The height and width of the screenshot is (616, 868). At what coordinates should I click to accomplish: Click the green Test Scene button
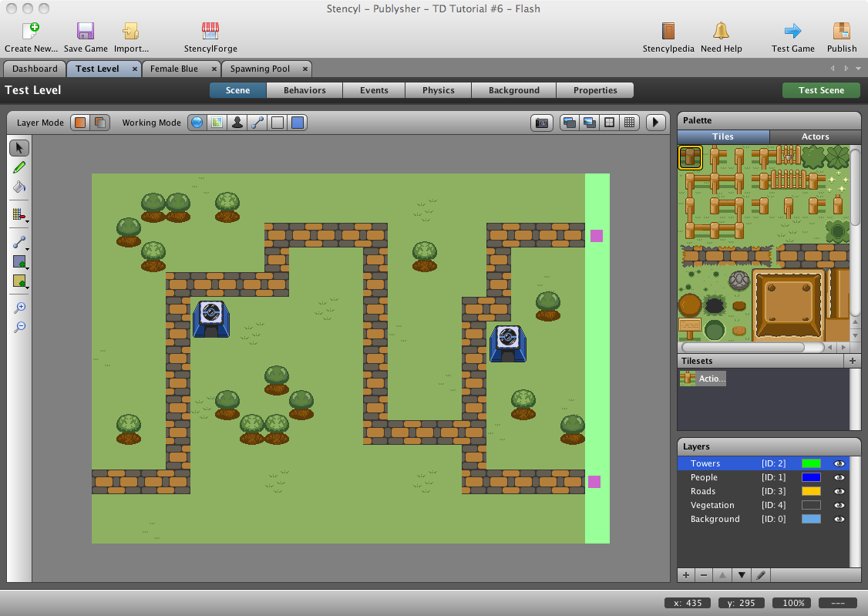[821, 90]
